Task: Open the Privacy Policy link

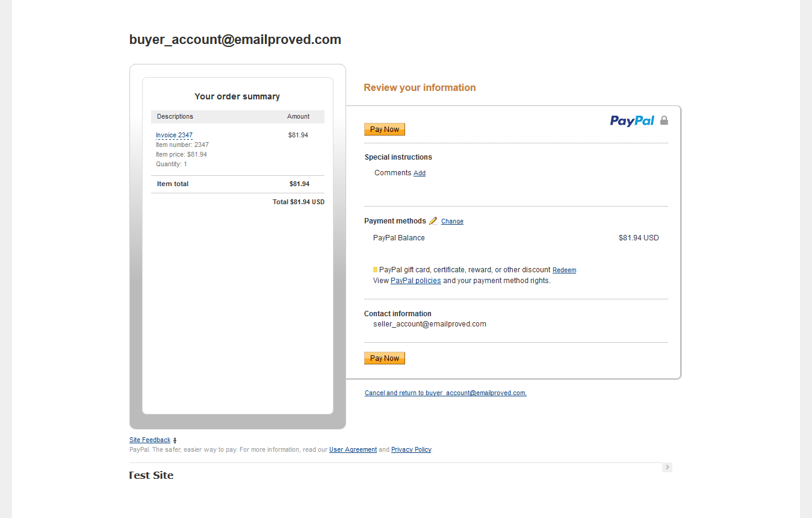Action: 411,450
